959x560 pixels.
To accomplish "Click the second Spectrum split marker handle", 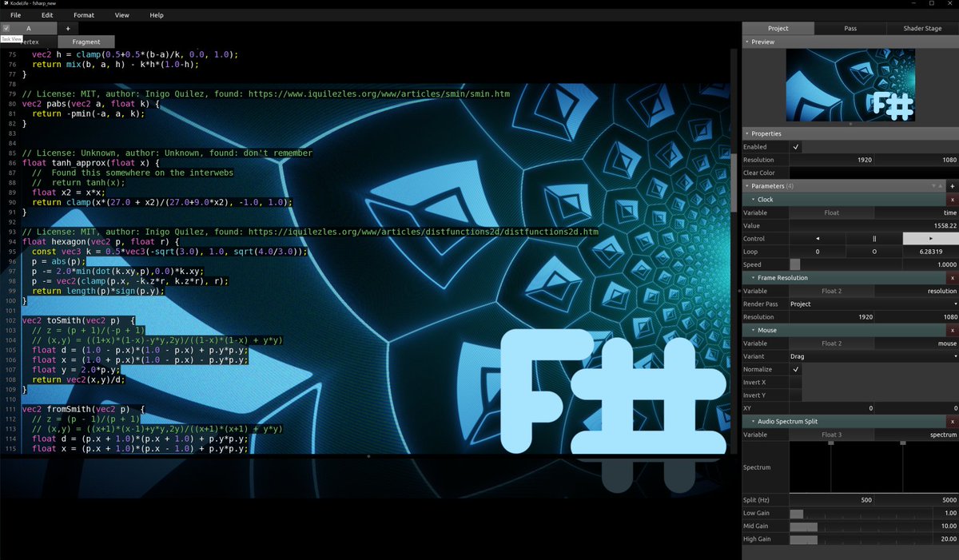I will pos(903,443).
